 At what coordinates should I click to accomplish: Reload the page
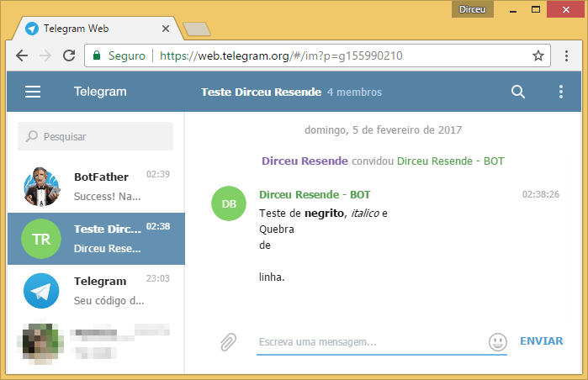click(69, 55)
